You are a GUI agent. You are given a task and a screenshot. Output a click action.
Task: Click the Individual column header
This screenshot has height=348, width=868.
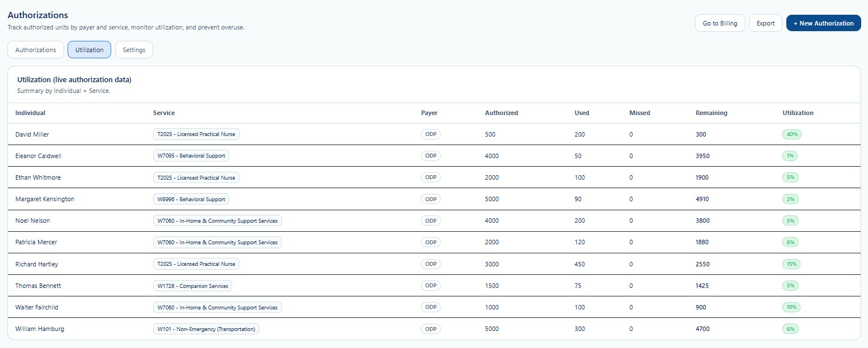point(30,113)
